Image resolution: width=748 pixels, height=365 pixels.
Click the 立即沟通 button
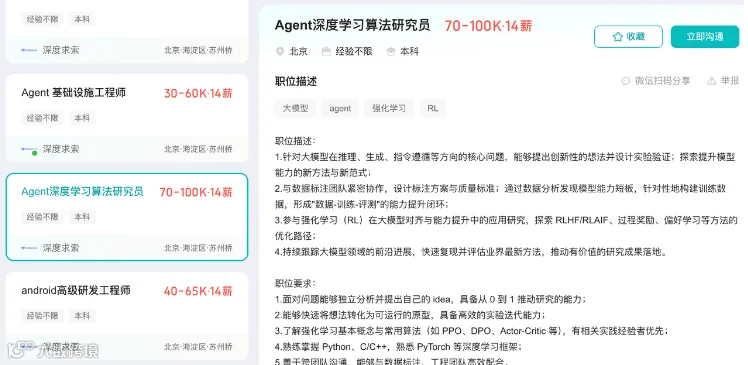(x=705, y=37)
